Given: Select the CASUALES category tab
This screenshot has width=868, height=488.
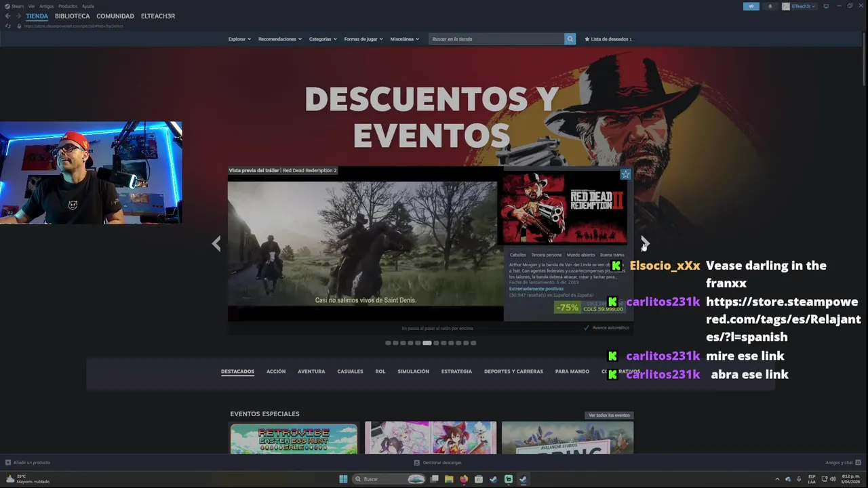Looking at the screenshot, I should coord(350,371).
